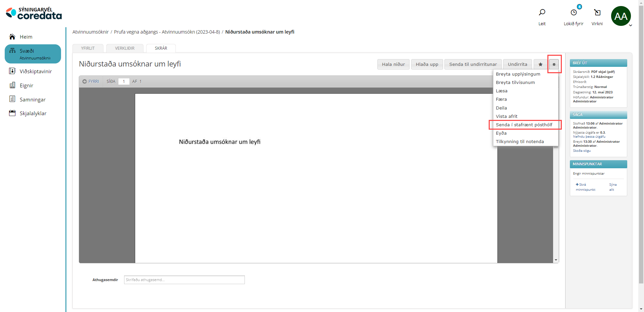Screen dimensions: 644x312
Task: Mark document as favorite with star
Action: [x=540, y=64]
